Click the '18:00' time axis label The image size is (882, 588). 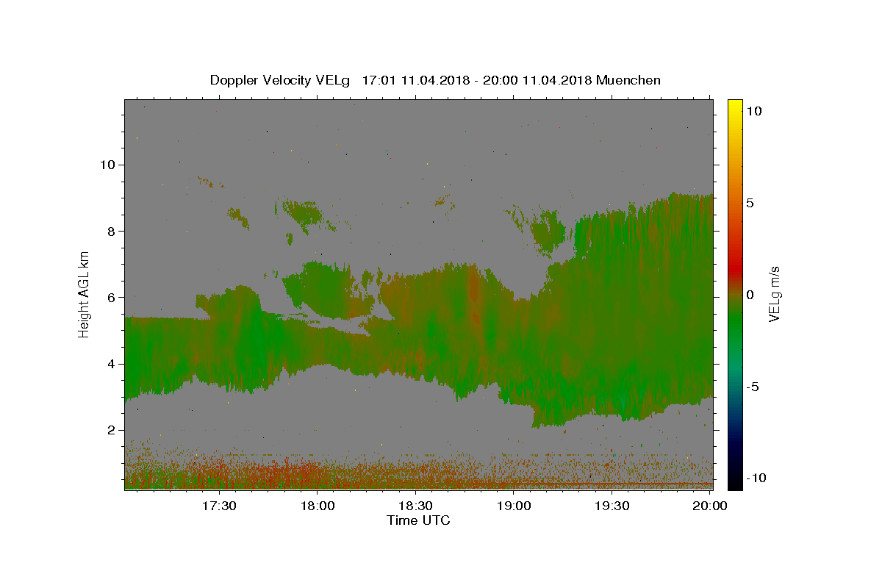click(318, 506)
